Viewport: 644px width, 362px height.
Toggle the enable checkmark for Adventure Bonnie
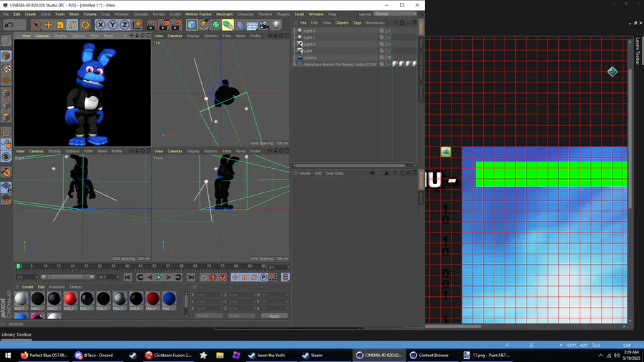(x=389, y=64)
